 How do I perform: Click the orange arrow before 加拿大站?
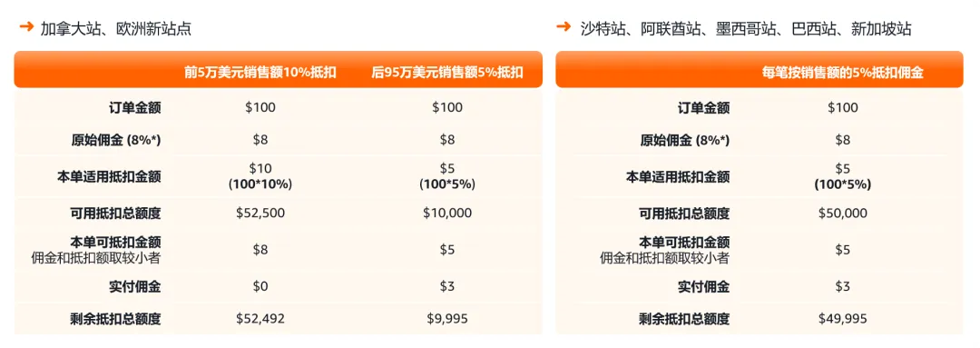tap(26, 27)
